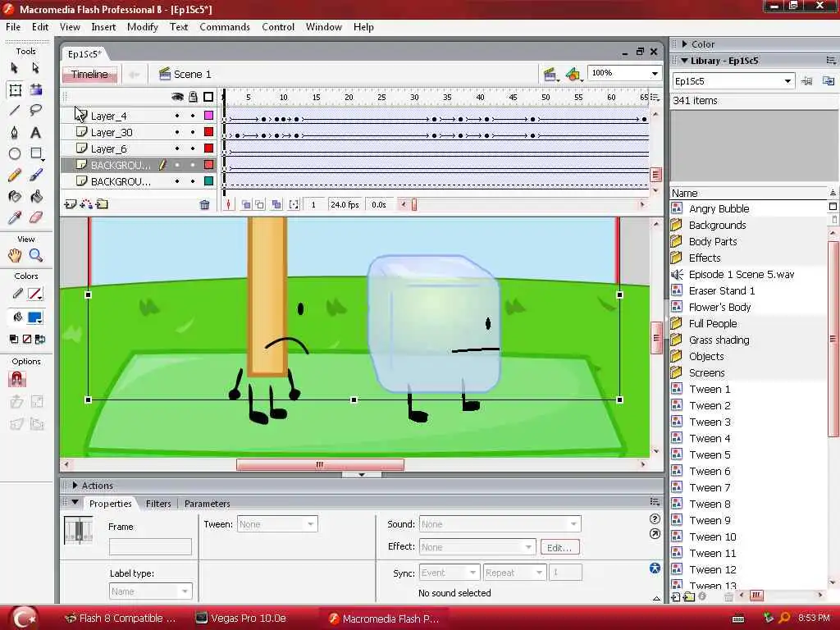Toggle Onion Skin button in timeline
This screenshot has width=840, height=630.
pos(246,204)
